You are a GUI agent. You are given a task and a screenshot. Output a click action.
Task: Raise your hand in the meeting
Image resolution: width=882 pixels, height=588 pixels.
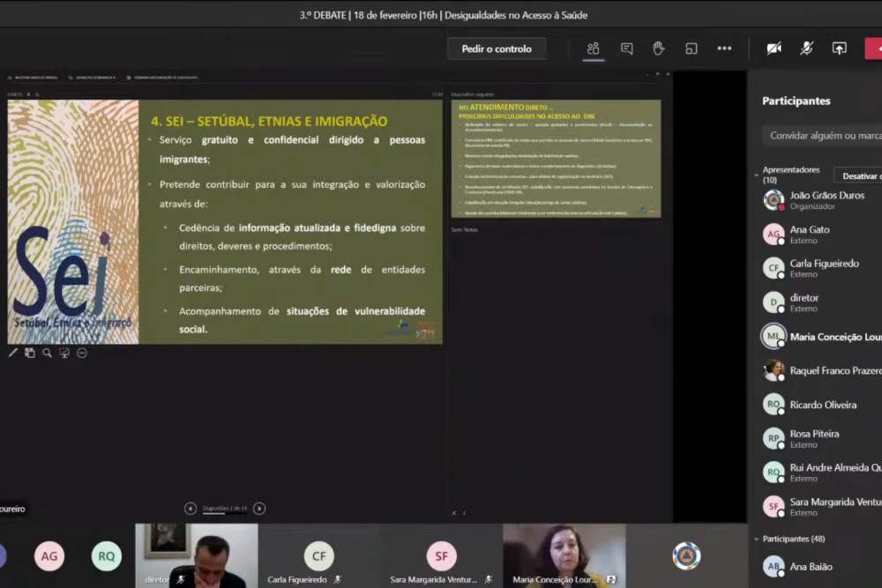pos(659,48)
